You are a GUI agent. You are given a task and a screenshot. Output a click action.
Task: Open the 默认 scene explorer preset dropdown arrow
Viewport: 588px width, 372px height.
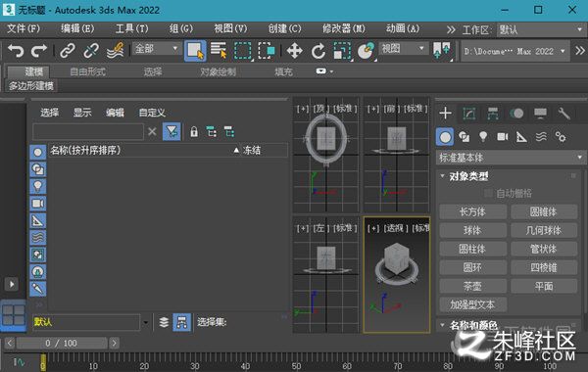coord(146,322)
